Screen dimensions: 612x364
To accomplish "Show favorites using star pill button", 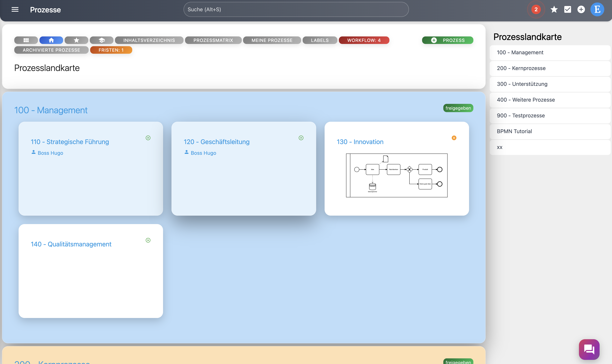I will point(76,40).
